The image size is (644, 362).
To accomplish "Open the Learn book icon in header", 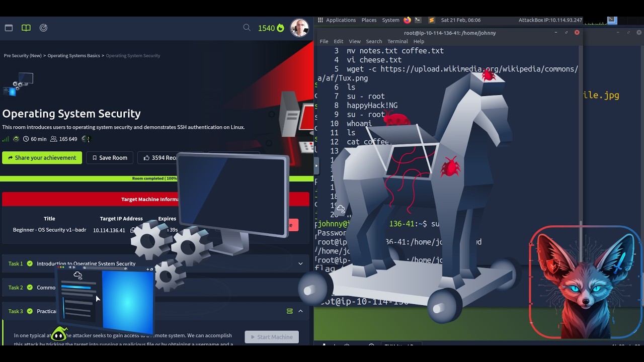I will coord(26,28).
